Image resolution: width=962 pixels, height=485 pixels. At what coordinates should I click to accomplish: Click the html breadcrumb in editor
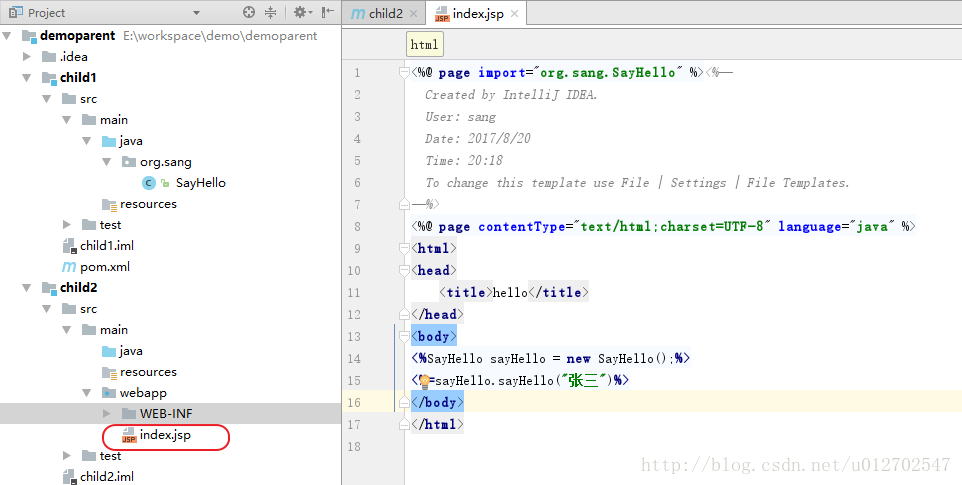pyautogui.click(x=424, y=45)
